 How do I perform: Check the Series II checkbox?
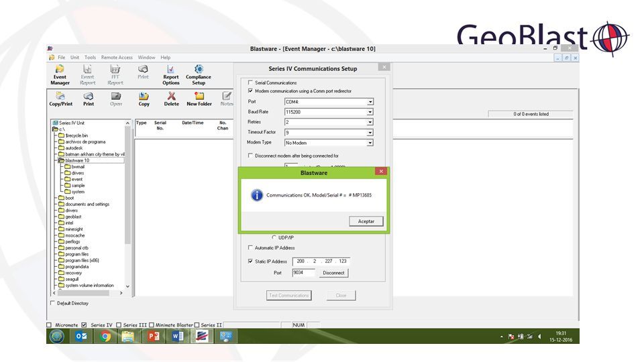click(197, 324)
